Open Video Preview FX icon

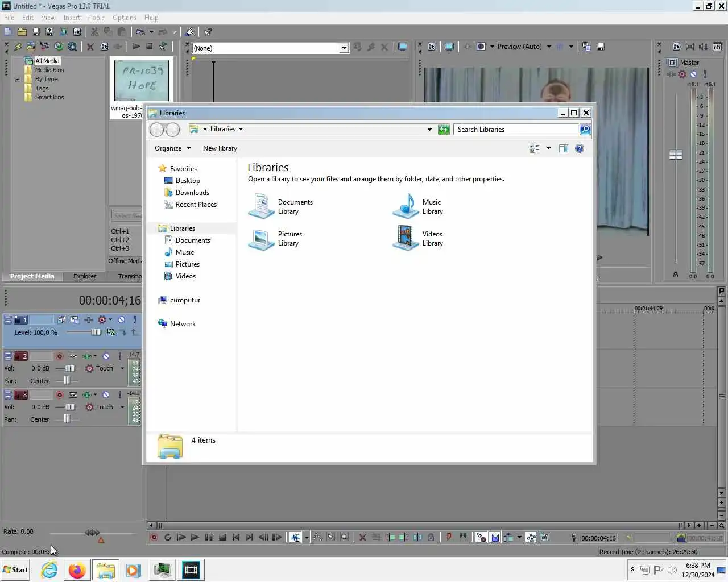(468, 47)
